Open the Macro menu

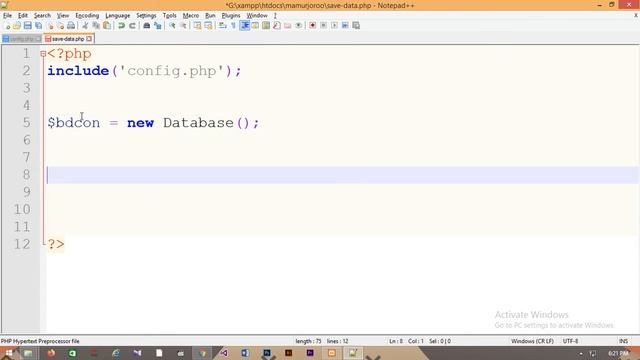point(191,16)
